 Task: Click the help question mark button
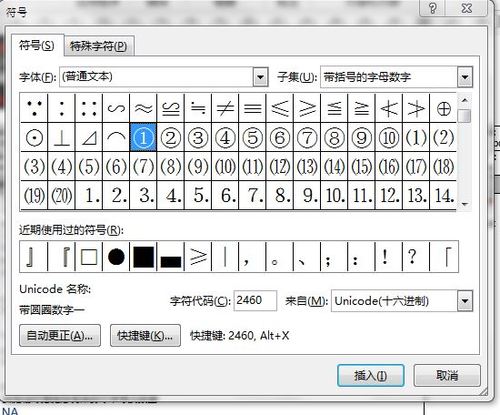pyautogui.click(x=433, y=7)
